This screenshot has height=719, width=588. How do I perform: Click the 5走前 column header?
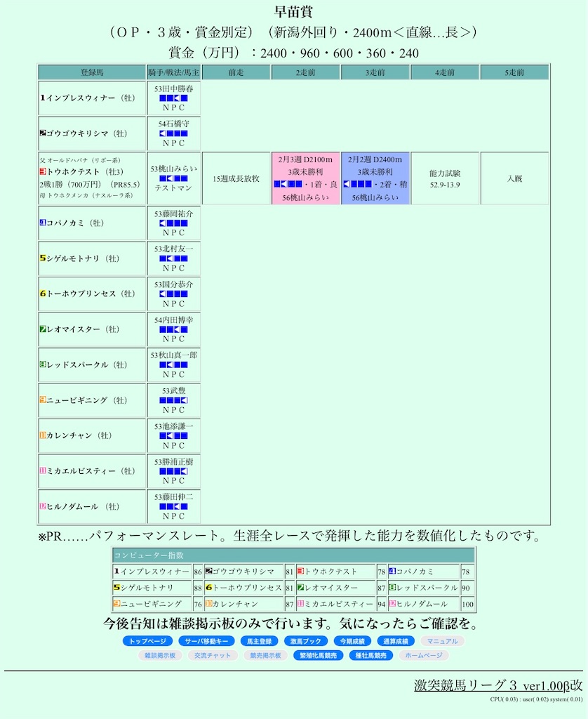click(514, 72)
